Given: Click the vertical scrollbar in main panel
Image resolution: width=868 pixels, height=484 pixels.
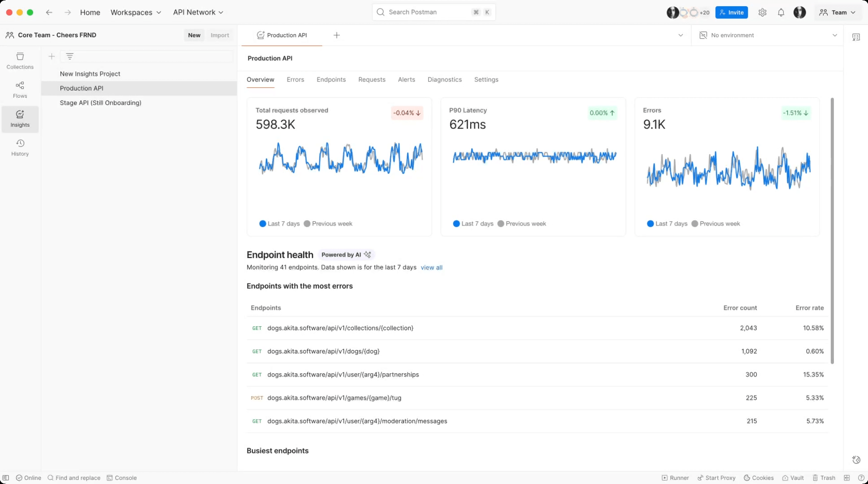Looking at the screenshot, I should click(x=832, y=230).
